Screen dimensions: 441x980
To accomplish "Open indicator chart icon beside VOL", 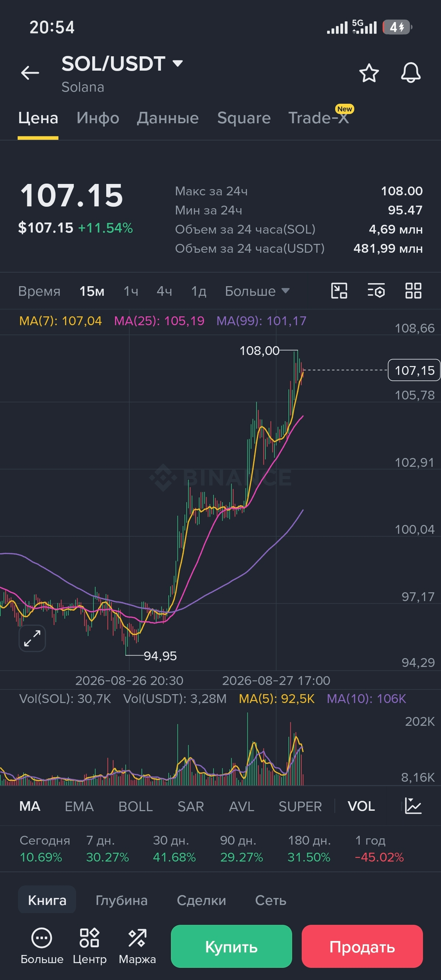I will click(413, 806).
